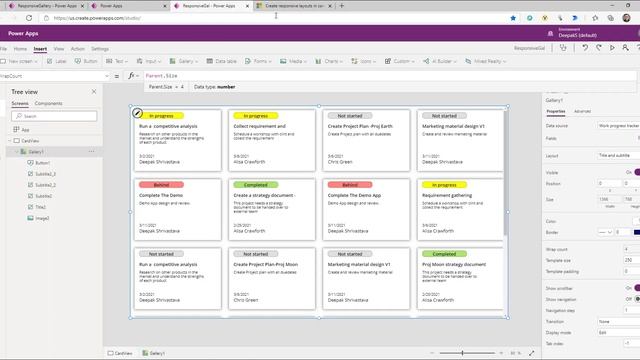This screenshot has height=360, width=640.
Task: Select Title2 in tree view
Action: [40, 207]
